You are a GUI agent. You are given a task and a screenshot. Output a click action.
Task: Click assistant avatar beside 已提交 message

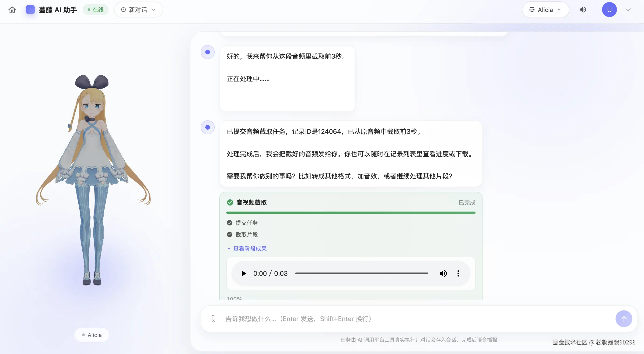pos(207,127)
